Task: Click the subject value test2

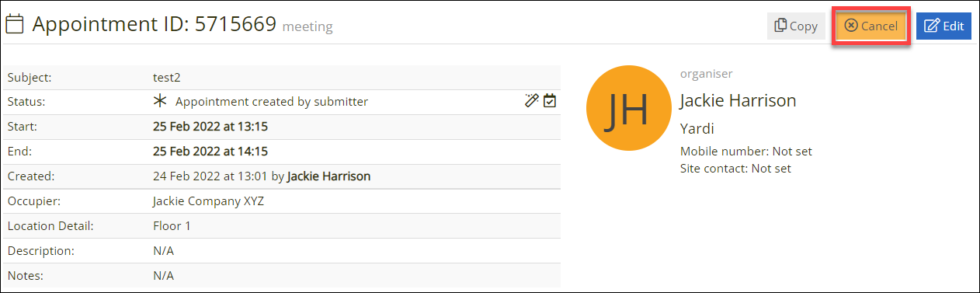Action: 167,77
